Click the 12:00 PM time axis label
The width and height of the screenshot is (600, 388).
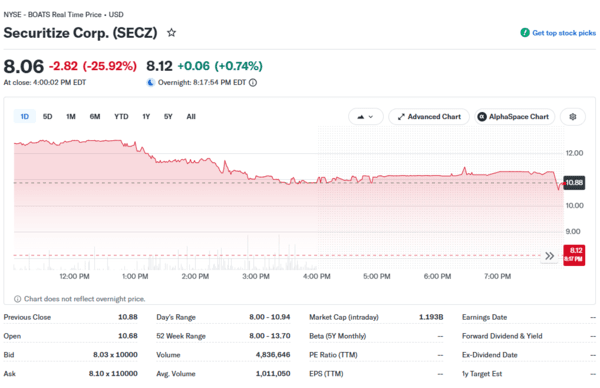coord(74,276)
